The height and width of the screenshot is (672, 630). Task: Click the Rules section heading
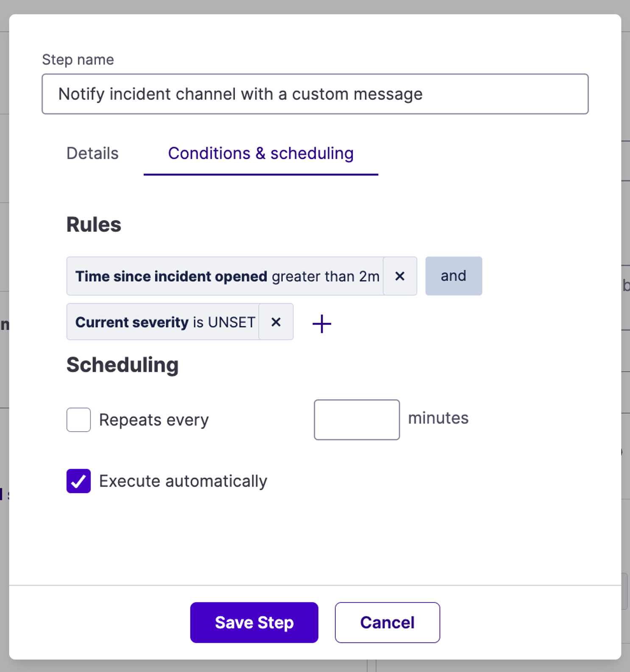[x=94, y=225]
